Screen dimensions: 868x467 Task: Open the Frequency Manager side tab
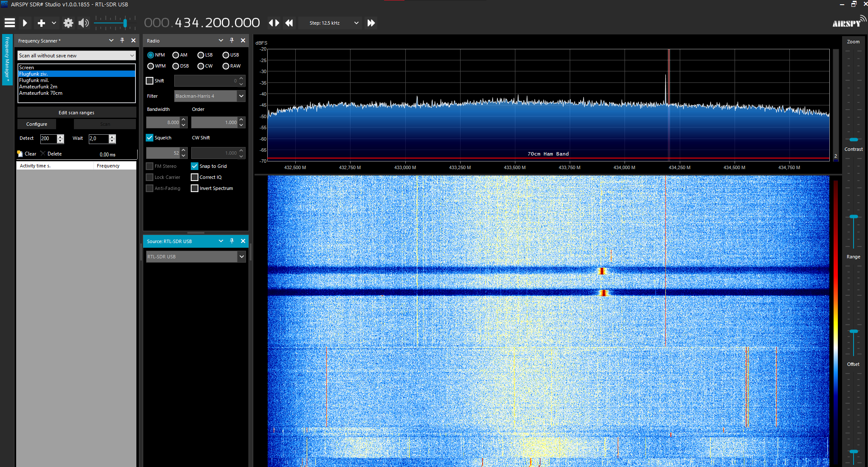point(7,60)
